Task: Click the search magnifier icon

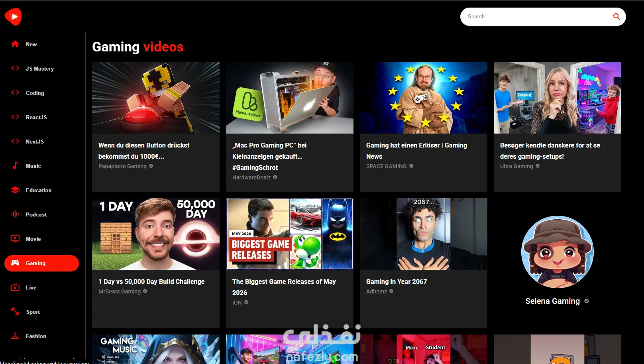Action: click(617, 17)
